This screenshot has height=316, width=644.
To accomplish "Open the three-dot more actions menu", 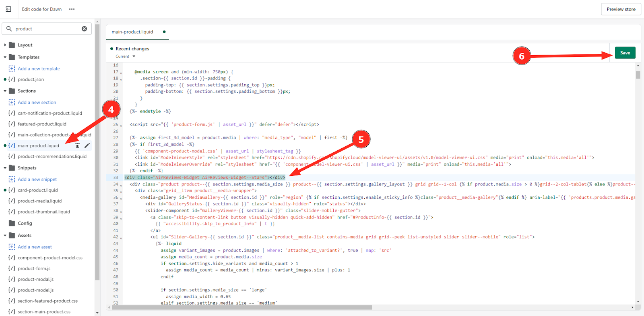I will [72, 9].
